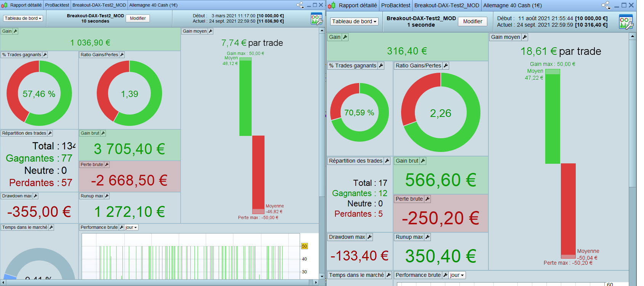The height and width of the screenshot is (286, 644).
Task: Click the app icon of the 1 seconde window
Action: (x=332, y=5)
